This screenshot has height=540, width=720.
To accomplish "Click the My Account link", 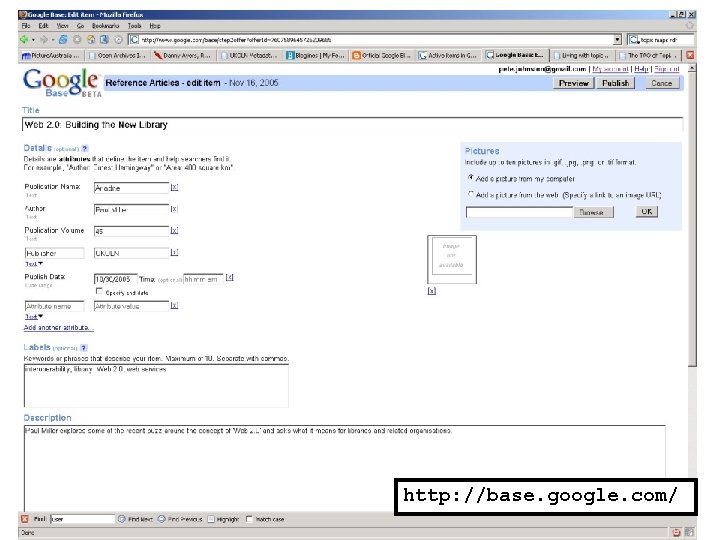I will 610,69.
